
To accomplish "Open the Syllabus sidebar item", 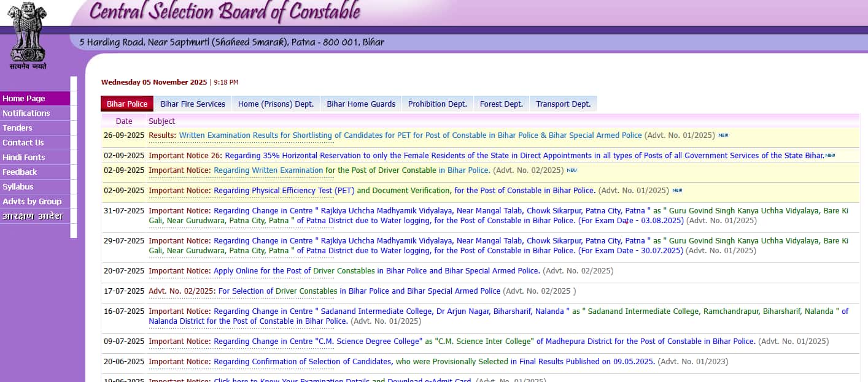I will point(18,186).
